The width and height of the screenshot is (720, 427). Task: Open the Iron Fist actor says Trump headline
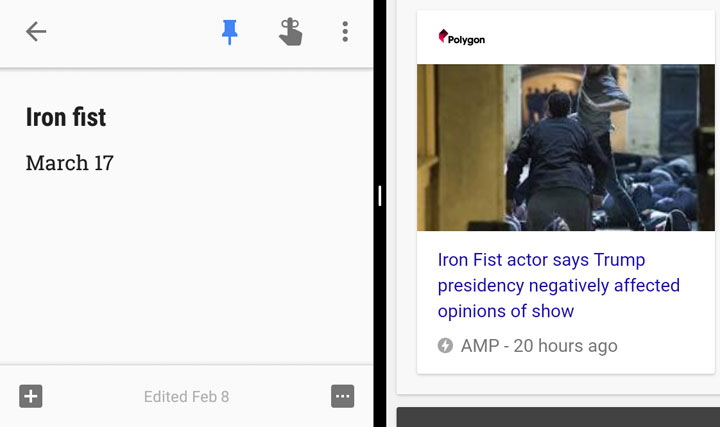point(558,285)
